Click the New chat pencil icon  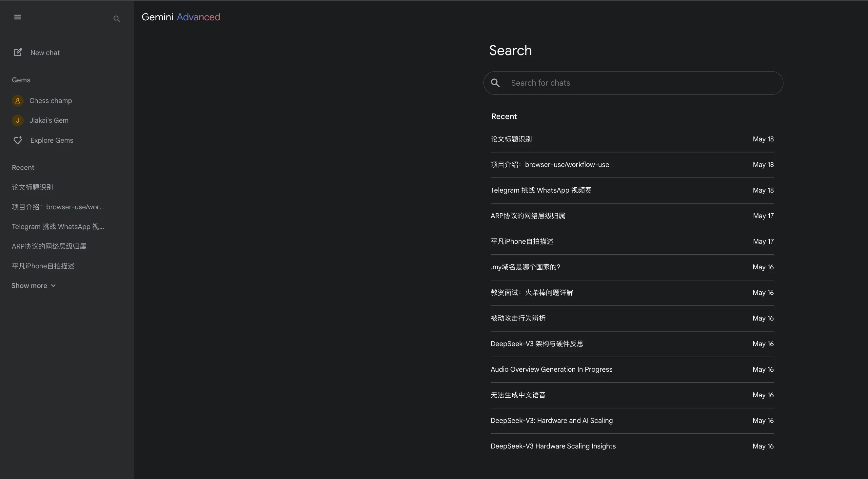click(18, 52)
